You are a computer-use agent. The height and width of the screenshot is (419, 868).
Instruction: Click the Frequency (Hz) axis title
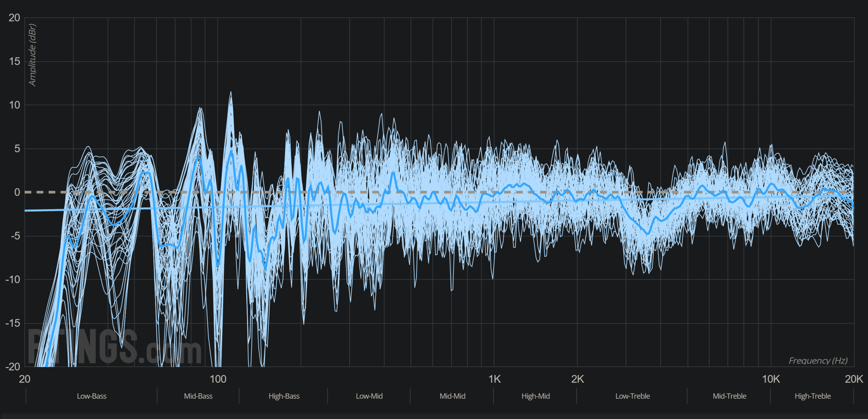pos(818,361)
